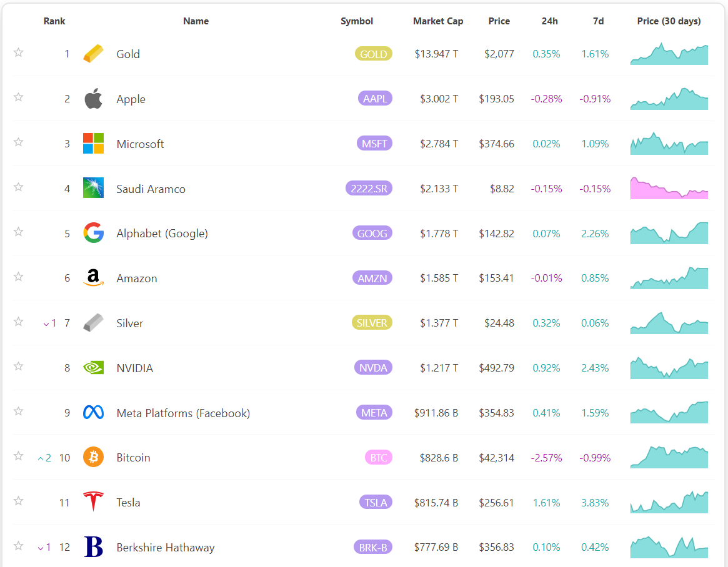Open the Silver asset name link
This screenshot has width=728, height=567.
130,323
